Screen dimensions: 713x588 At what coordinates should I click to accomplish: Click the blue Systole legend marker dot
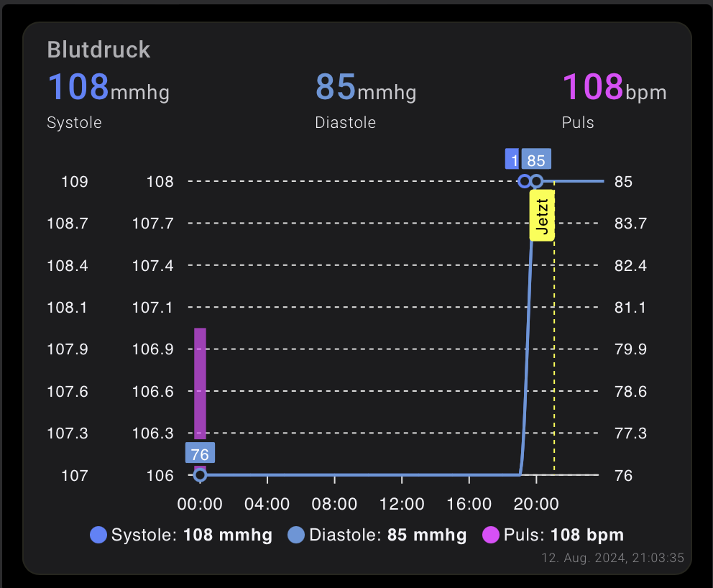click(x=98, y=535)
